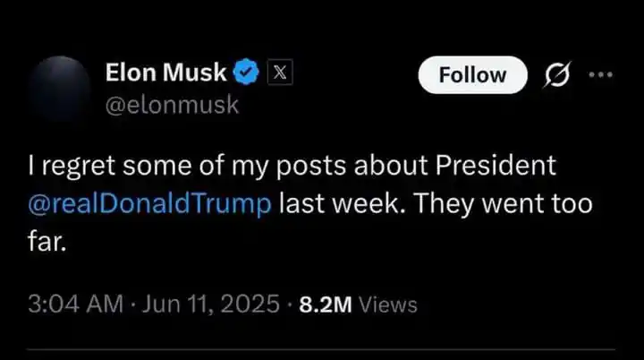Image resolution: width=644 pixels, height=360 pixels.
Task: Click the blue verified checkmark badge
Action: pyautogui.click(x=248, y=73)
